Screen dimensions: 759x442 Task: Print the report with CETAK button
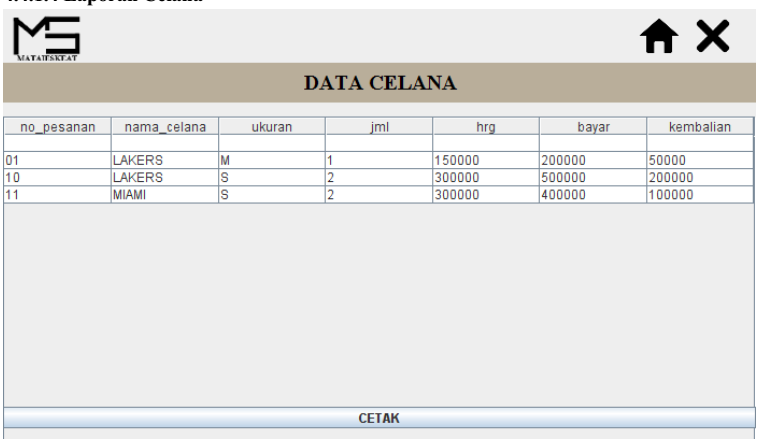(x=379, y=418)
